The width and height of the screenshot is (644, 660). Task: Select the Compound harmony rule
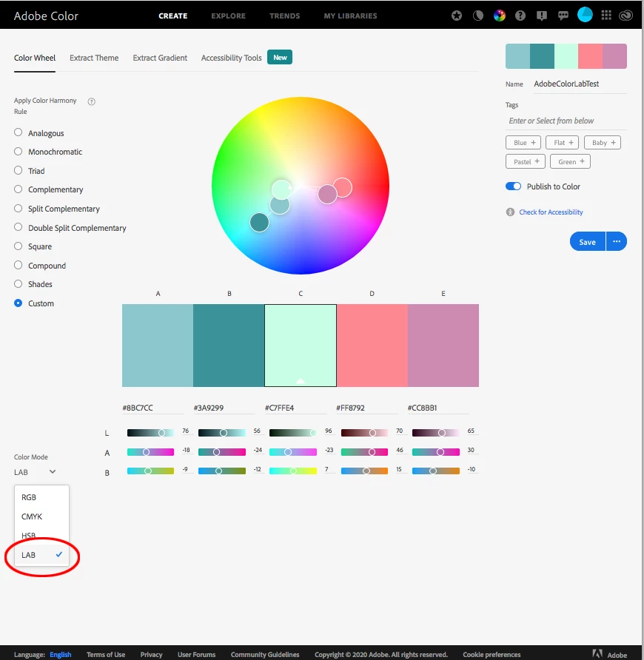(x=18, y=265)
